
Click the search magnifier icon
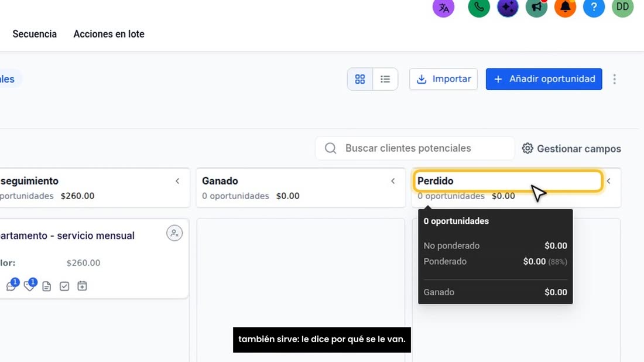click(331, 148)
